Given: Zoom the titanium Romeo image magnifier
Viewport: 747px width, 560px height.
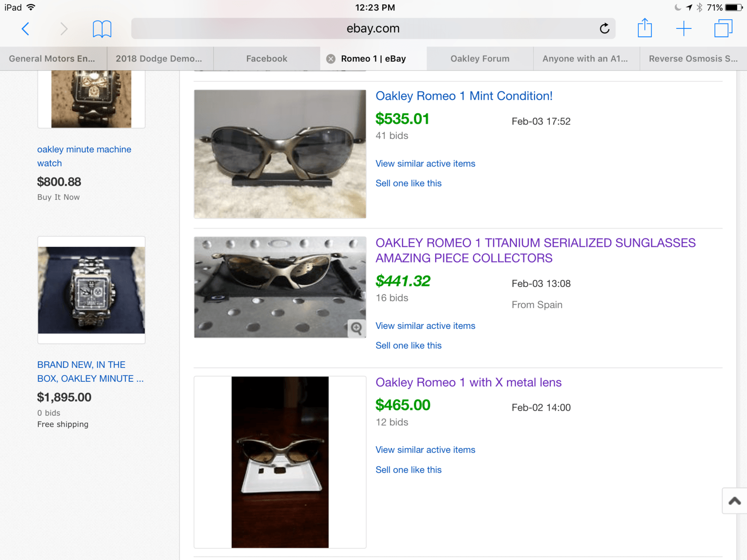Looking at the screenshot, I should coord(357,328).
